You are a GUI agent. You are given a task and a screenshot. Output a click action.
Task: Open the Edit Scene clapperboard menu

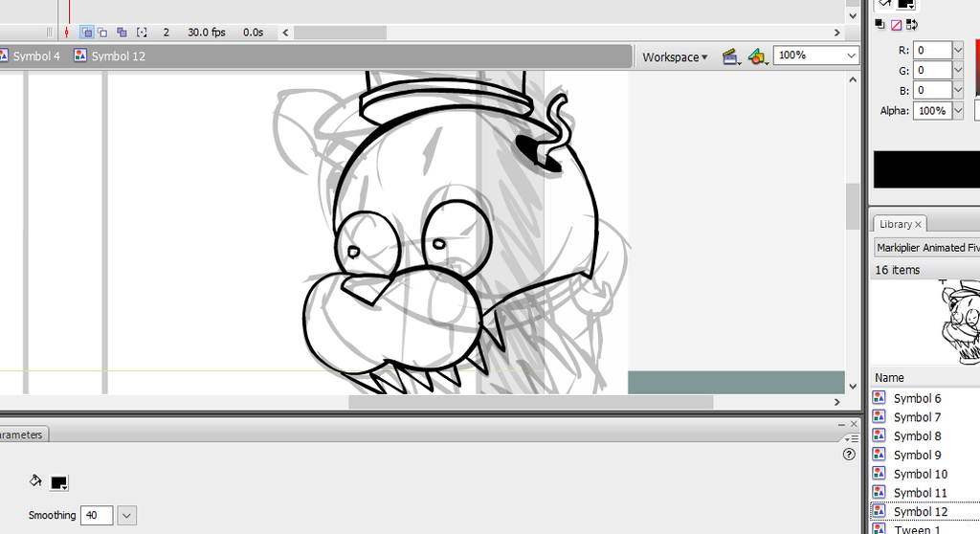[x=730, y=56]
